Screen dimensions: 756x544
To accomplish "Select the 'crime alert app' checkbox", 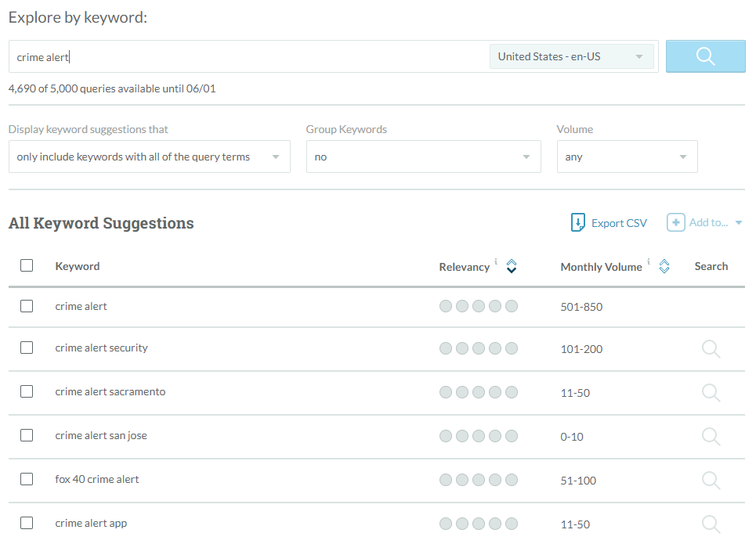I will tap(27, 524).
